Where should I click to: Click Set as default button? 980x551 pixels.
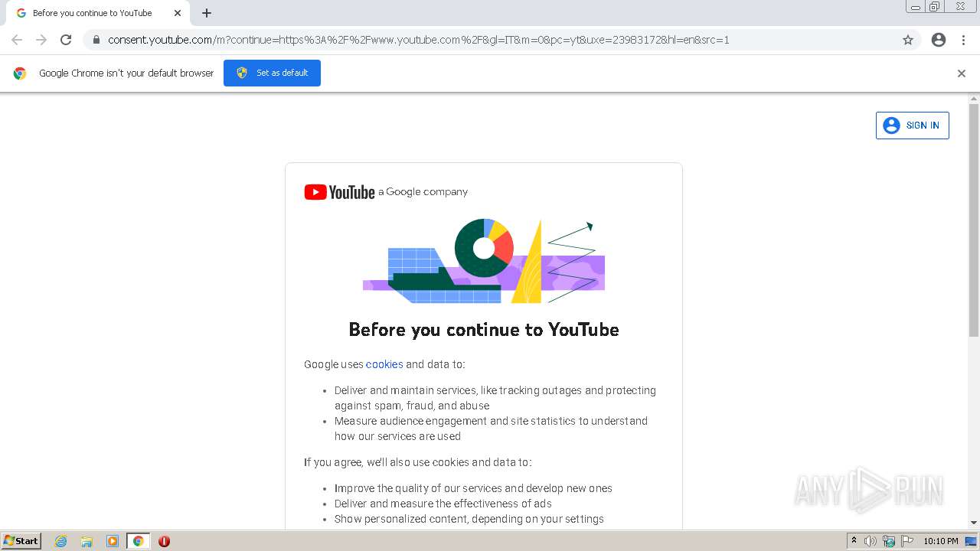(272, 73)
